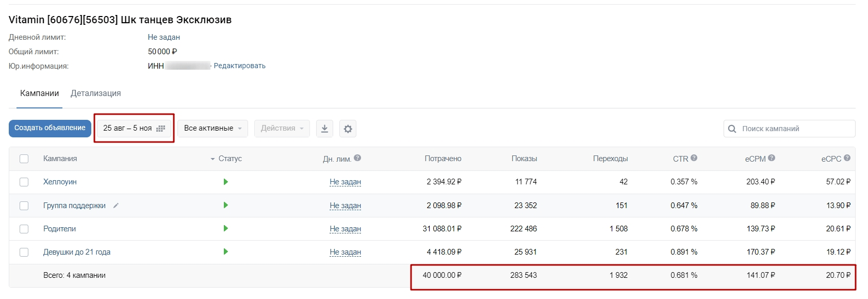Click the help icon next to Дн. лим.
Viewport: 868px width, 299px height.
(x=357, y=158)
